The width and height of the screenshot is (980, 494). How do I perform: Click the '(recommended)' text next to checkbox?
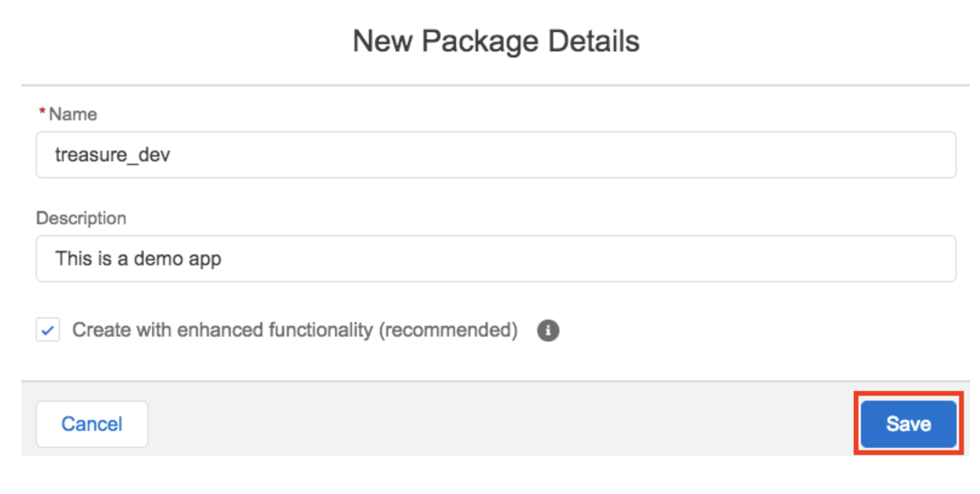coord(448,330)
